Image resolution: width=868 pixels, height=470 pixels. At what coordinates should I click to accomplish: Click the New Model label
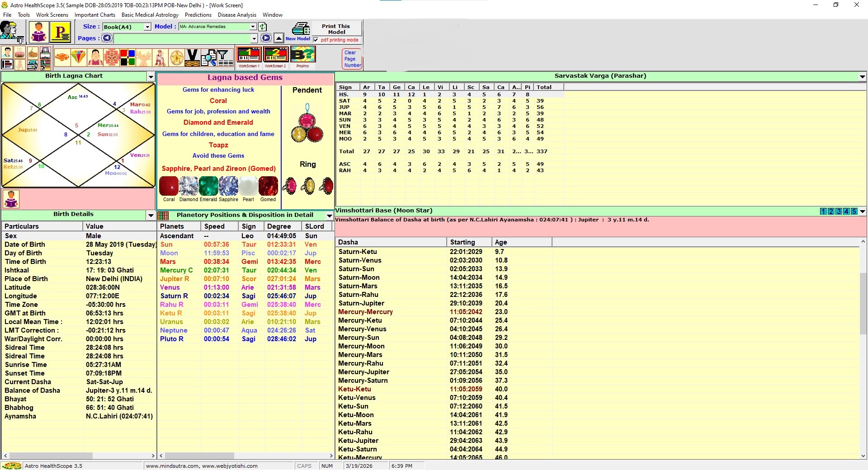(297, 39)
